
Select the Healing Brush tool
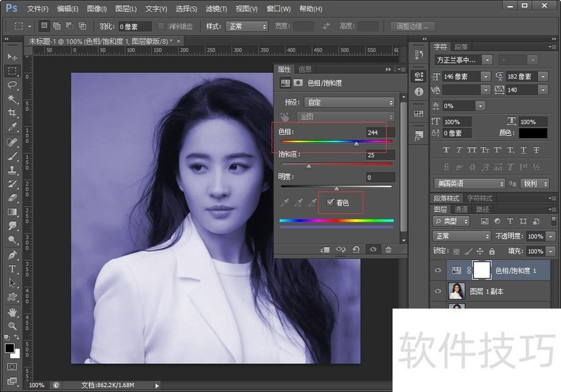point(12,142)
